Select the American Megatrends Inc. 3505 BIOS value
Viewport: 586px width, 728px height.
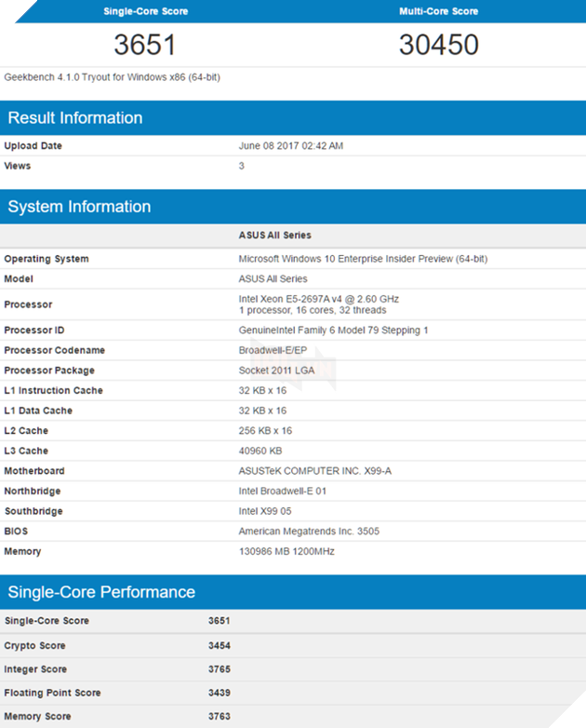309,532
